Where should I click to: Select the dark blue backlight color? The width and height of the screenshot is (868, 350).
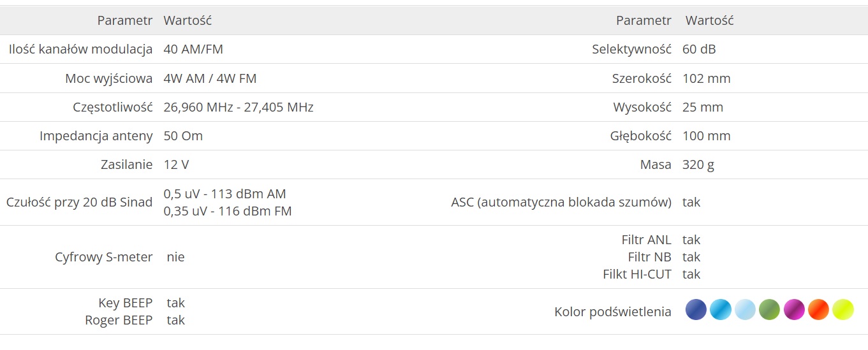[x=696, y=310]
